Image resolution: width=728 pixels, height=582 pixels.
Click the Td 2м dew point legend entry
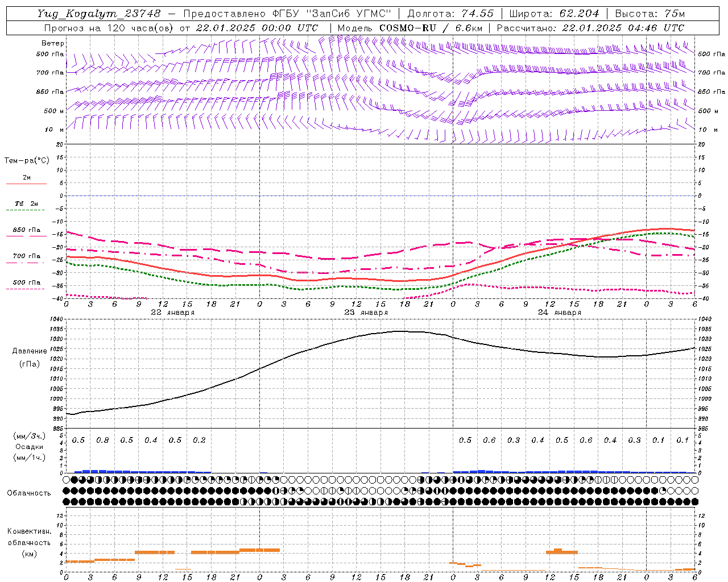click(27, 203)
